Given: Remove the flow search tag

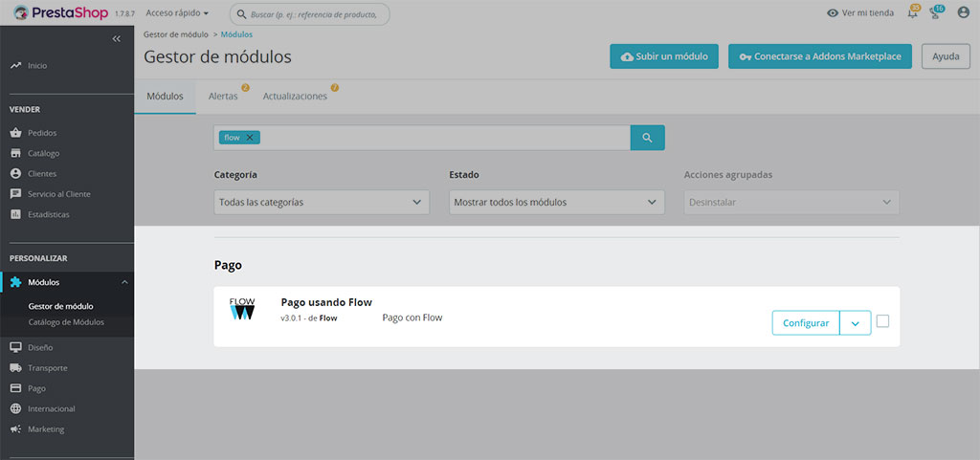Looking at the screenshot, I should pos(250,138).
